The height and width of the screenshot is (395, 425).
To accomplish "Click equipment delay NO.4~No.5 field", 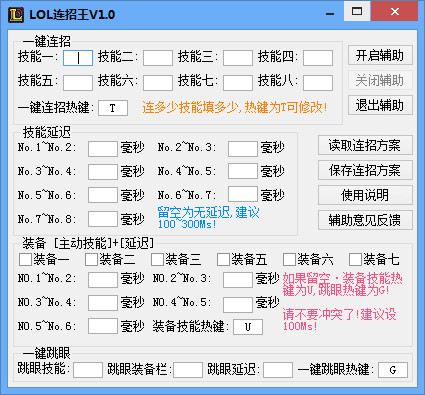I will point(238,305).
